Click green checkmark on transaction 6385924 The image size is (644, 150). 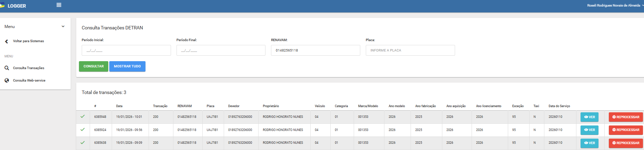tap(82, 130)
